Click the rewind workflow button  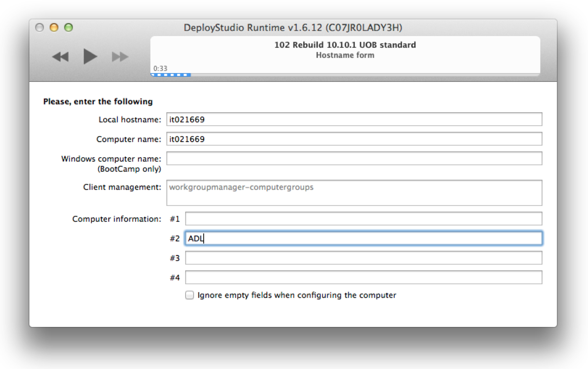tap(60, 56)
